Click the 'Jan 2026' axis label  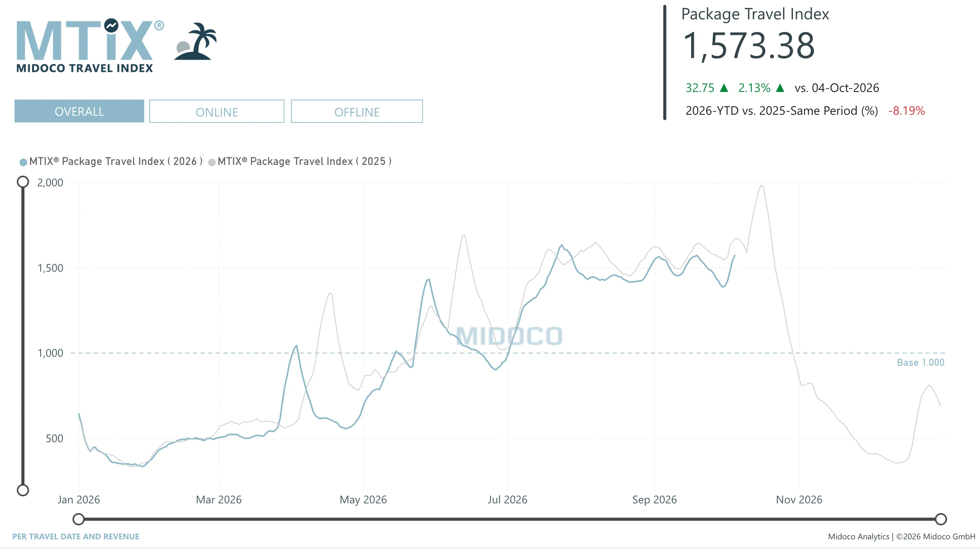point(79,500)
